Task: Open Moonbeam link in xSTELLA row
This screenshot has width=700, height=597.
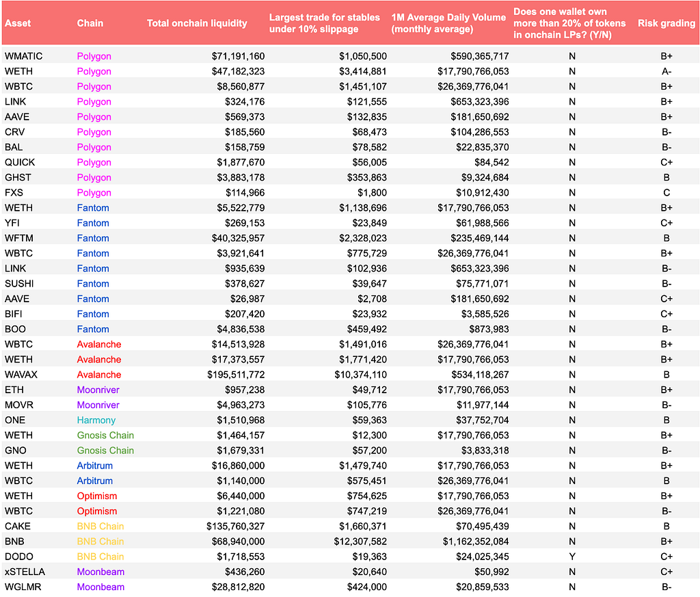Action: coord(100,572)
